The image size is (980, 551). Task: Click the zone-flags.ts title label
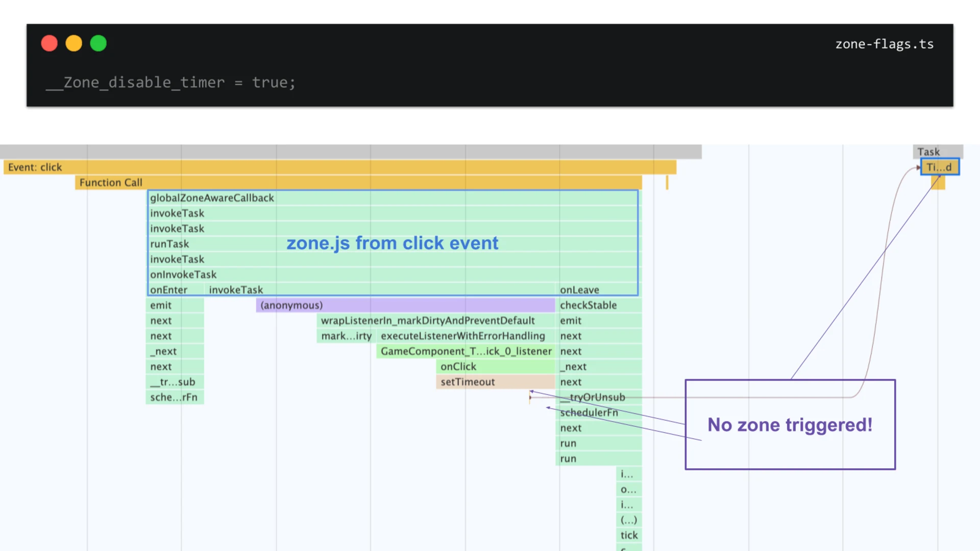pyautogui.click(x=884, y=44)
